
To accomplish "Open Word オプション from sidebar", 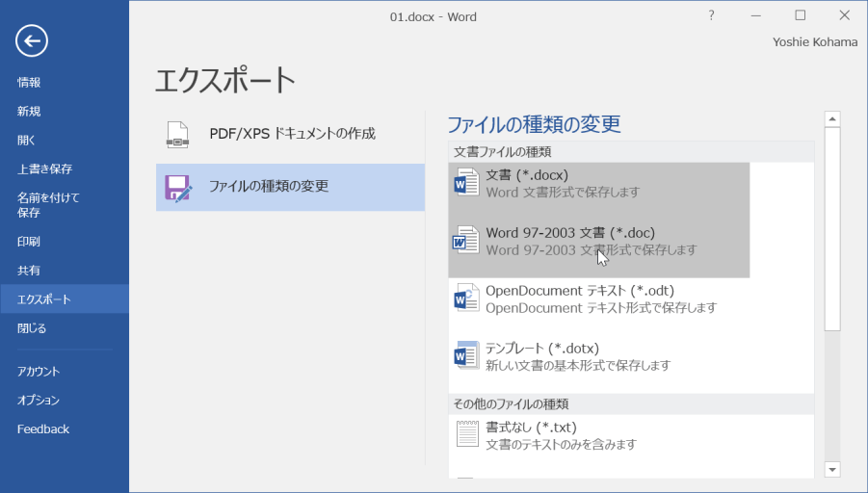I will pos(65,400).
